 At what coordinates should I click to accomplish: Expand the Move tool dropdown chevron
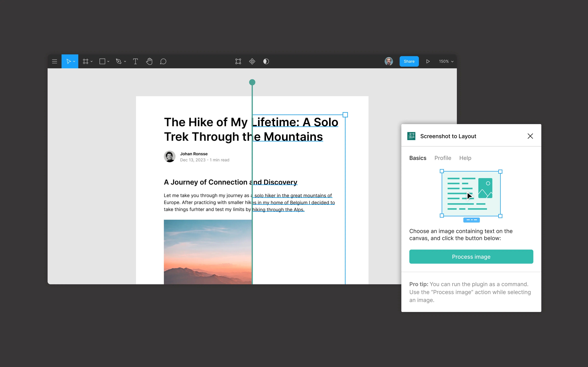coord(74,62)
